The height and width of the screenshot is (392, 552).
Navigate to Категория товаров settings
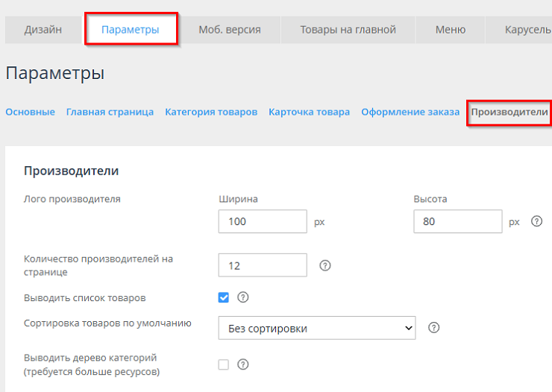[211, 112]
